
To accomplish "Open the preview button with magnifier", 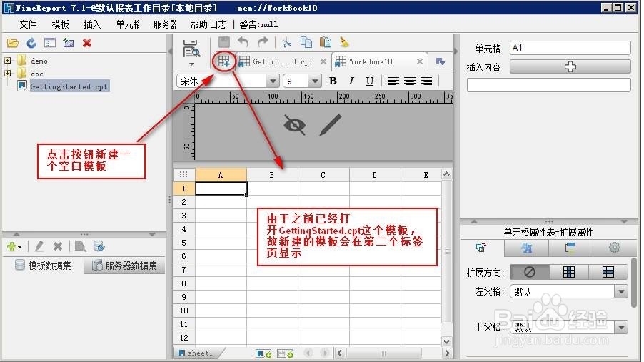I will [x=191, y=49].
